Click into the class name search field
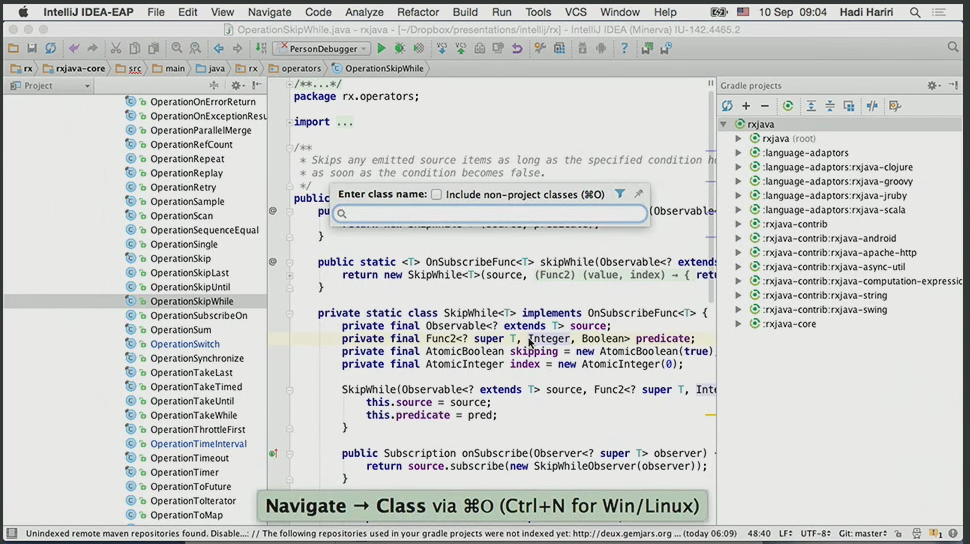This screenshot has height=544, width=970. 490,214
